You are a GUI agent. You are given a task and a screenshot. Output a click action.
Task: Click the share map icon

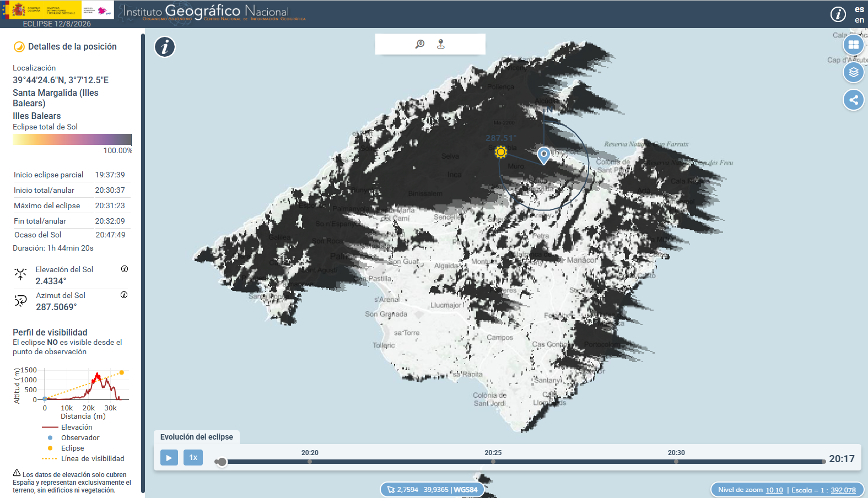(853, 100)
